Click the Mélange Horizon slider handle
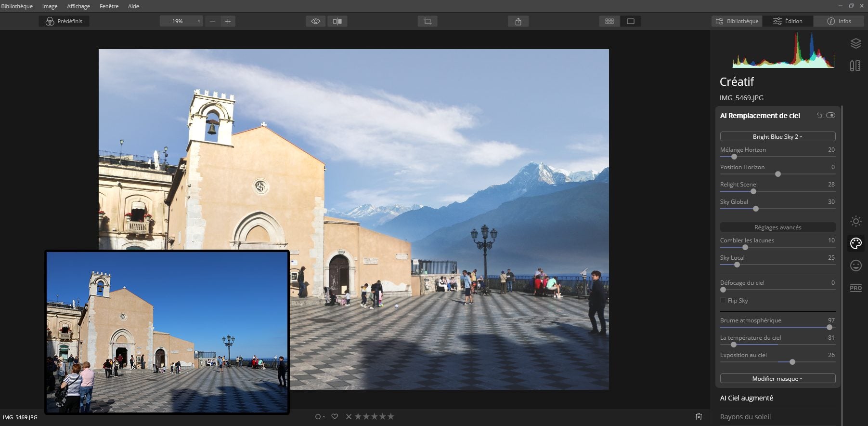Screen dimensions: 868x426 [734, 157]
